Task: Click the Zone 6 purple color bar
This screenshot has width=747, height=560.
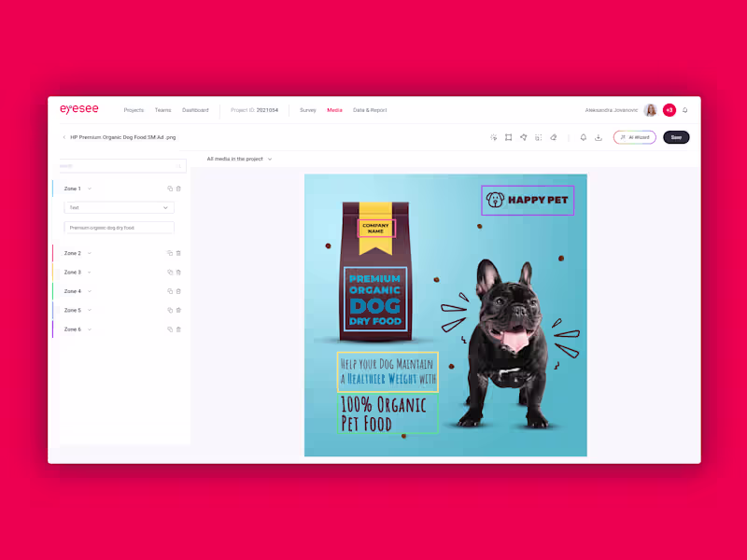Action: point(52,329)
